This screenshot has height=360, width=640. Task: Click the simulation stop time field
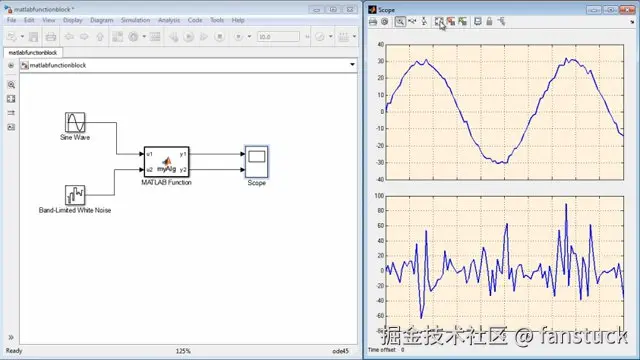(x=278, y=37)
